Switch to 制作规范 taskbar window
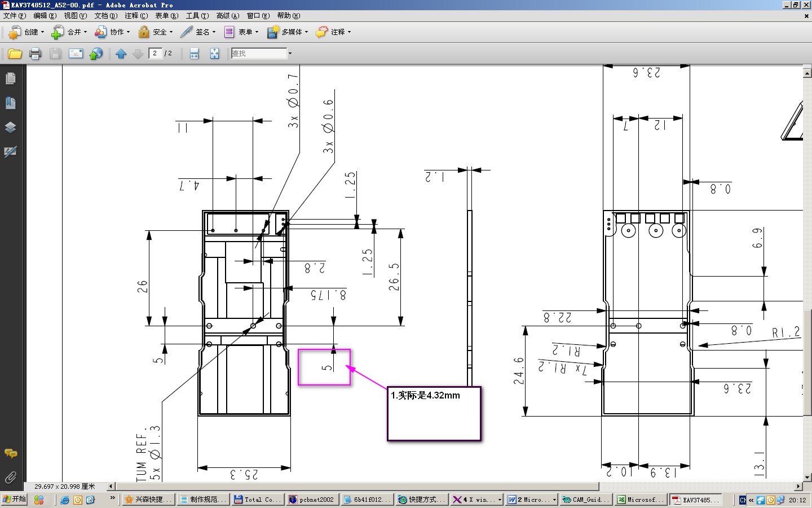 [x=203, y=500]
